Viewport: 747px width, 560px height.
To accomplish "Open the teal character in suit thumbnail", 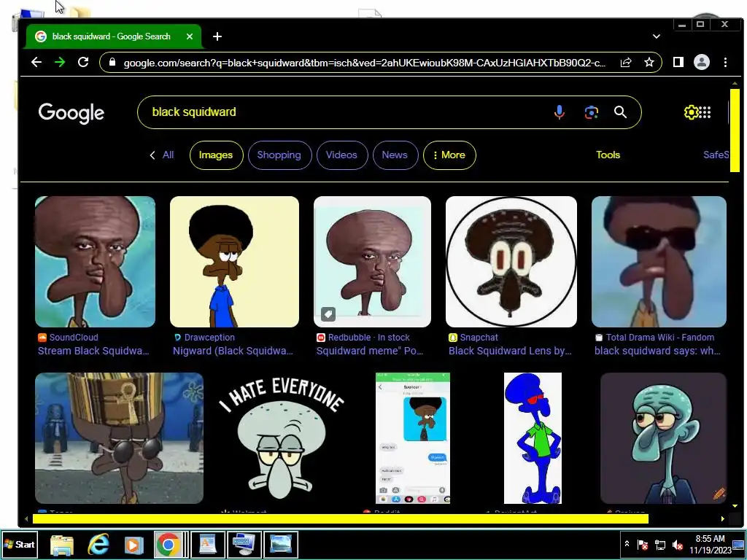I will 664,438.
